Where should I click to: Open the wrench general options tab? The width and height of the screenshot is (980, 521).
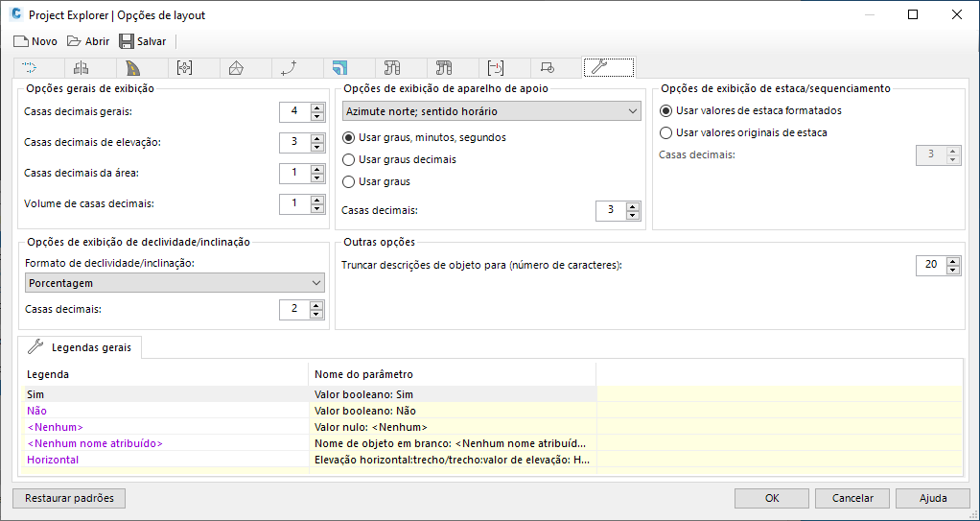pyautogui.click(x=609, y=67)
